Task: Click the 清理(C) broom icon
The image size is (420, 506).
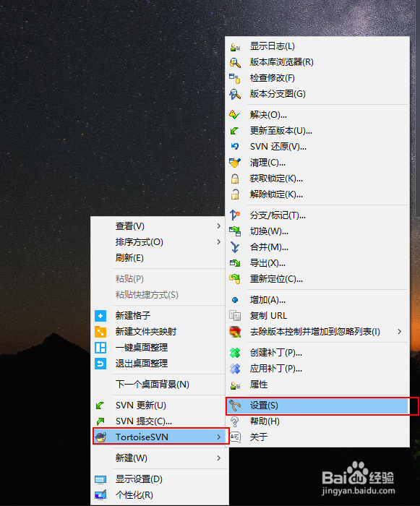Action: (x=235, y=163)
